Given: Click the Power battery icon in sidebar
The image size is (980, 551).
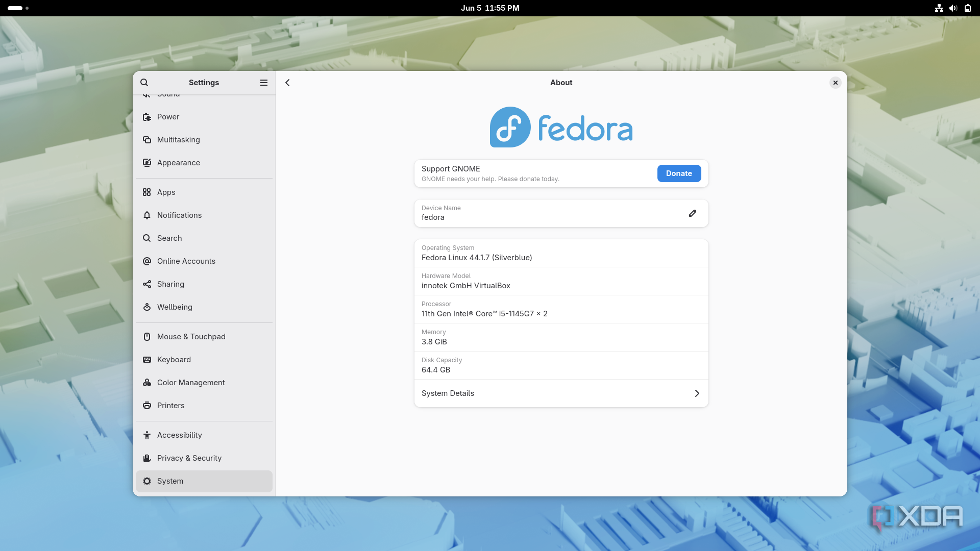Looking at the screenshot, I should click(147, 117).
